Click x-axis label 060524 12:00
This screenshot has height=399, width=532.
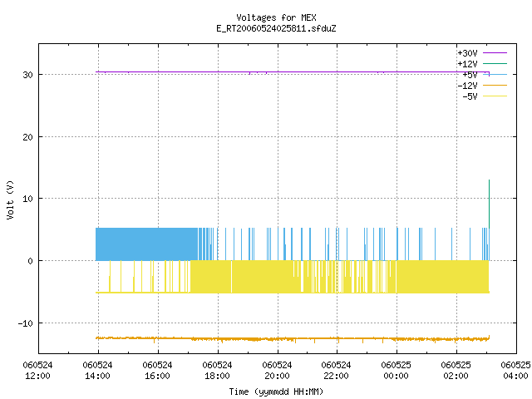(37, 371)
